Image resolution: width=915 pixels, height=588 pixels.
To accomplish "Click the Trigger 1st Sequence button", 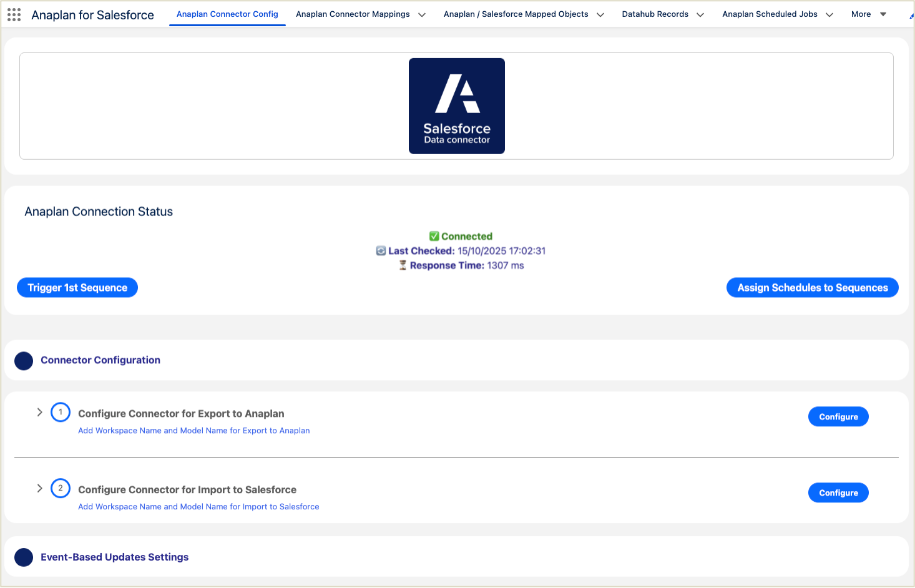I will click(77, 288).
